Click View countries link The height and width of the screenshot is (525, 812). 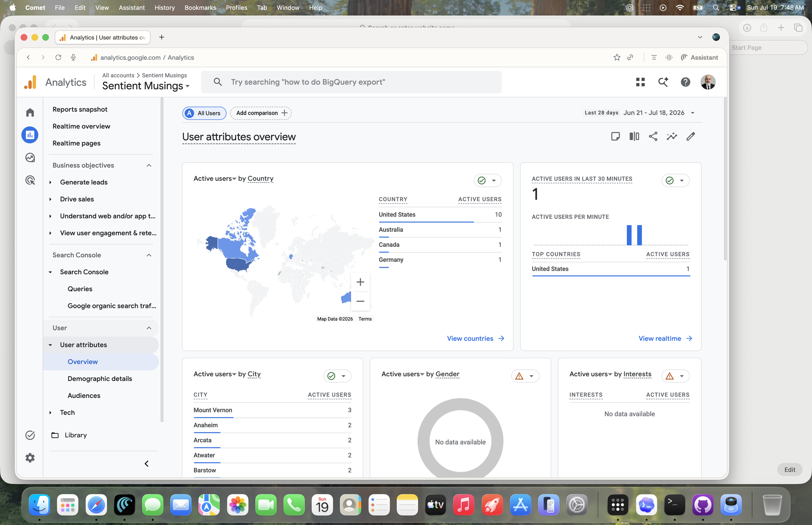pyautogui.click(x=476, y=339)
